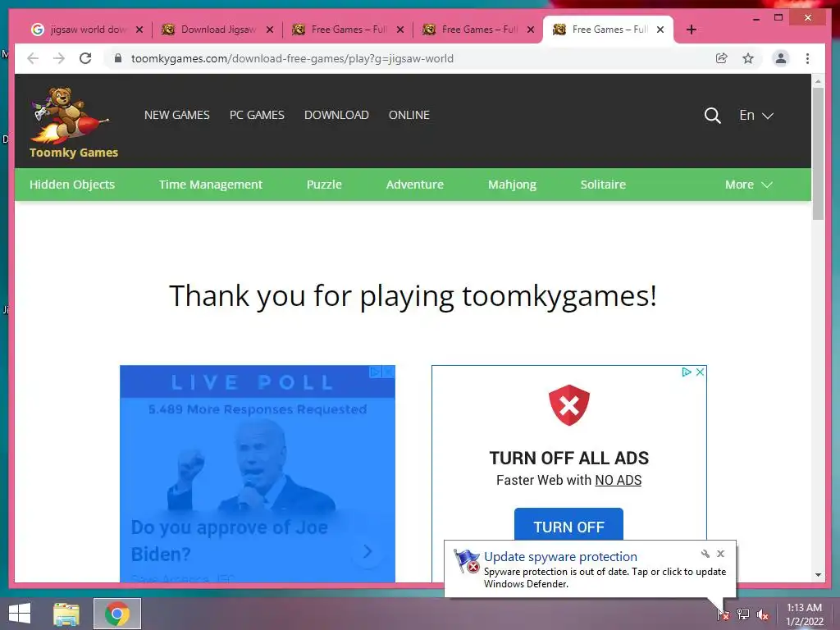Select the Puzzle category
The height and width of the screenshot is (630, 840).
[324, 185]
